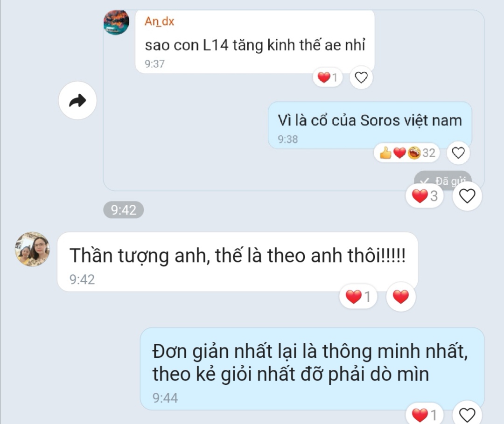The image size is (504, 424).
Task: Select the 'Vì là cổ của Soros' bubble
Action: [x=370, y=125]
